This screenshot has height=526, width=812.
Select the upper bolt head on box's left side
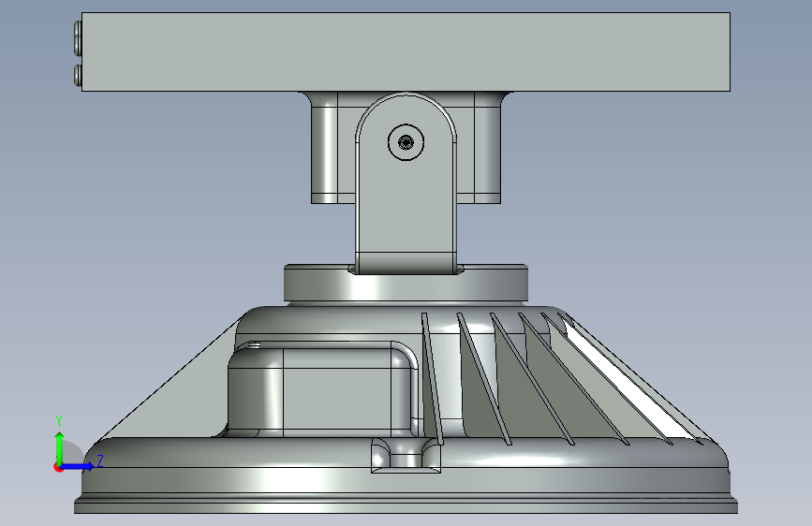[x=78, y=37]
